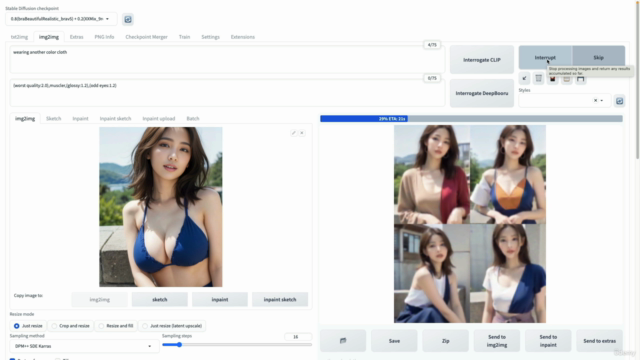This screenshot has width=640, height=360.
Task: Clear the Styles selection with the X
Action: (x=595, y=100)
